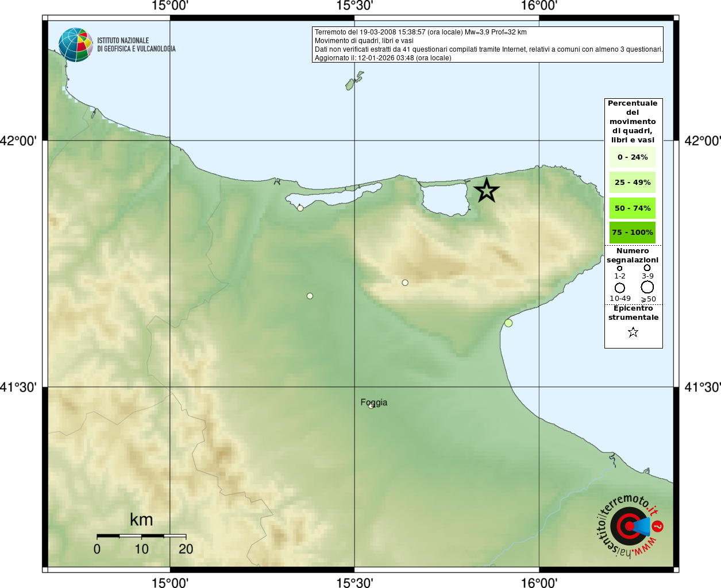Click the ≥50 reports legend circle

647,287
